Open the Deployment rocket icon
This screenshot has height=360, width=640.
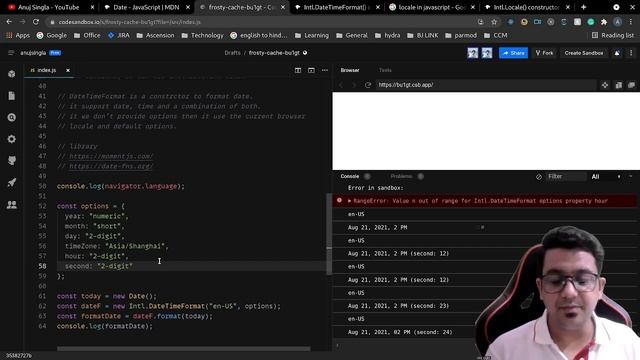click(x=12, y=182)
